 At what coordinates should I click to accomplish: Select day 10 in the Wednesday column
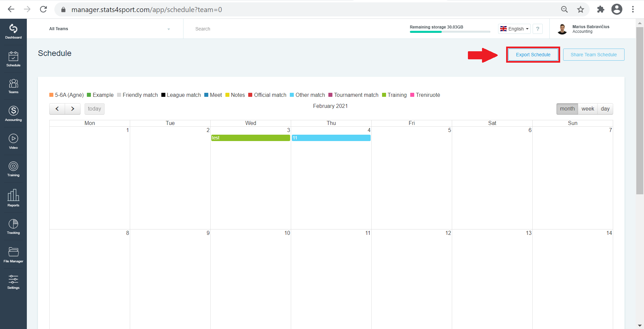287,233
